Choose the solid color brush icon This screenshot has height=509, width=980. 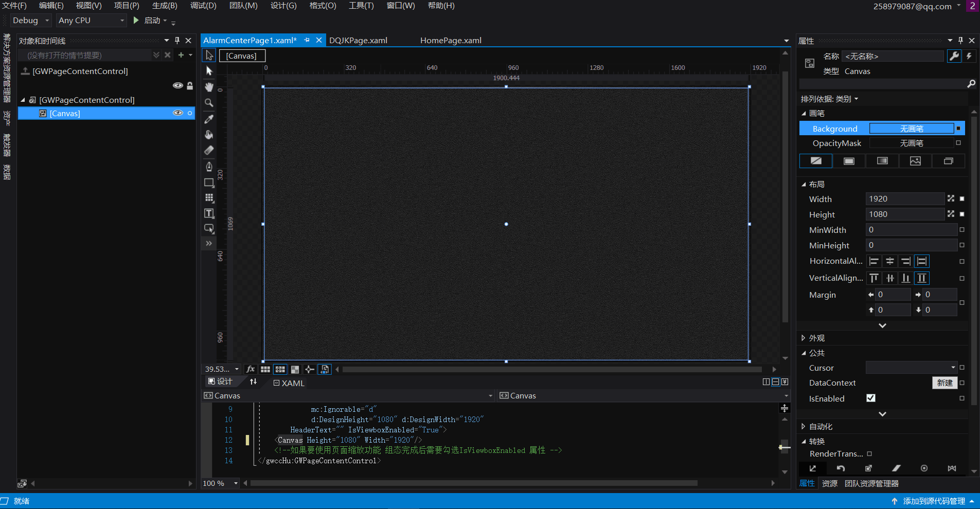tap(849, 161)
